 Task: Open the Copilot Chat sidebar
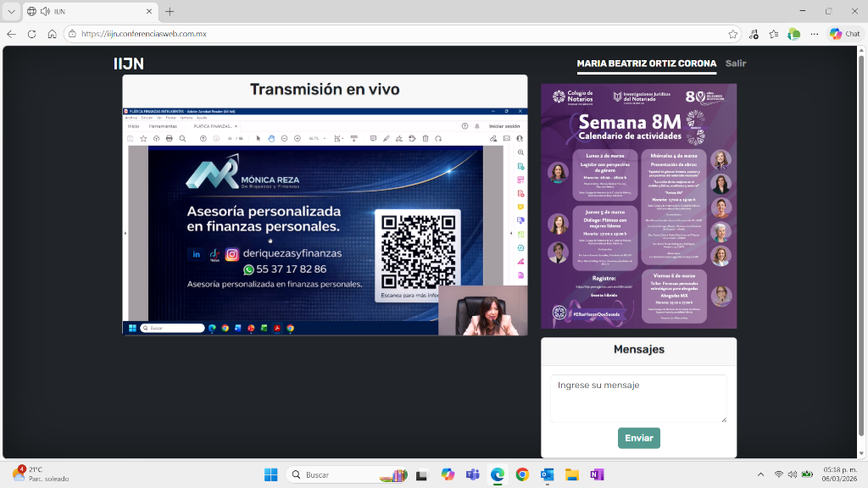(845, 34)
